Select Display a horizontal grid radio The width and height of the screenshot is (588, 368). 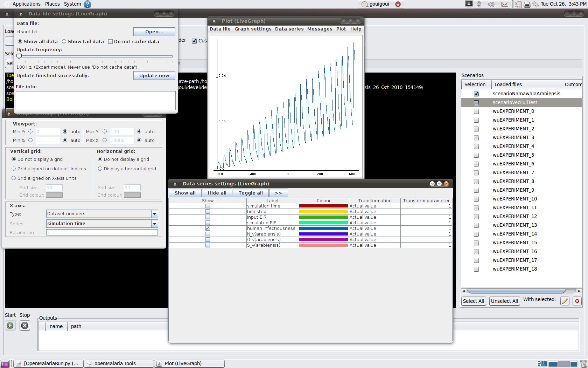coord(100,169)
